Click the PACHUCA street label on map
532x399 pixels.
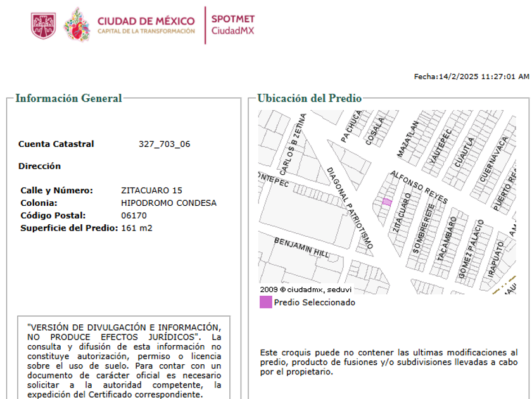(x=351, y=126)
